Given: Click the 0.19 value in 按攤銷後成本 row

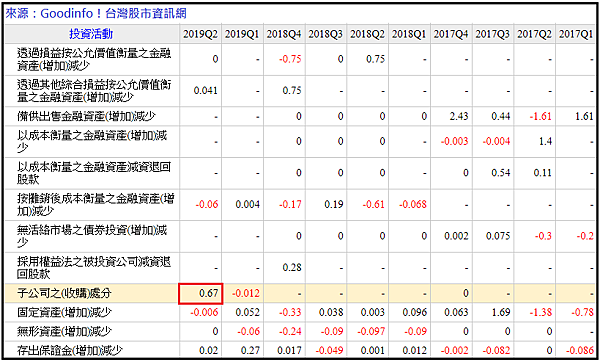Looking at the screenshot, I should click(x=334, y=204).
